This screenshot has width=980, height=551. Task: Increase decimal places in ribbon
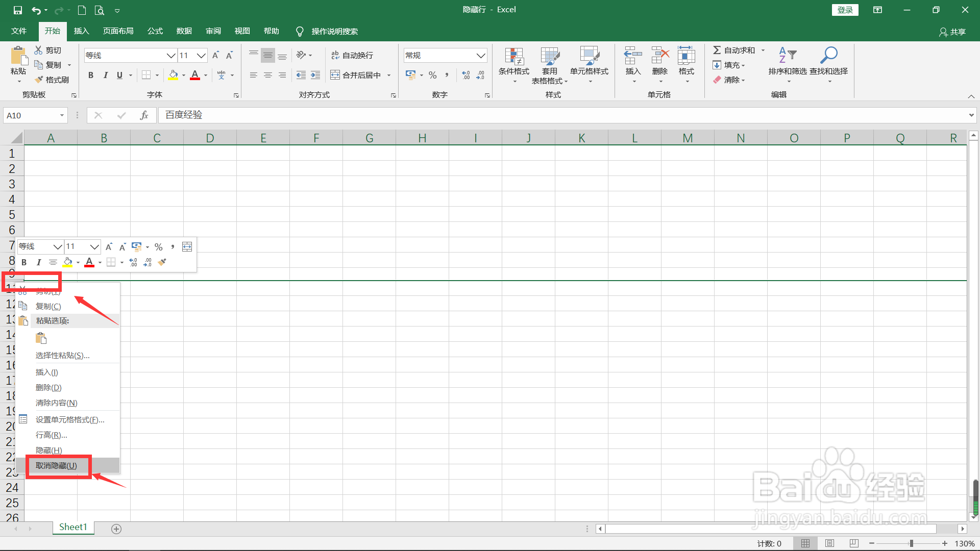coord(466,75)
